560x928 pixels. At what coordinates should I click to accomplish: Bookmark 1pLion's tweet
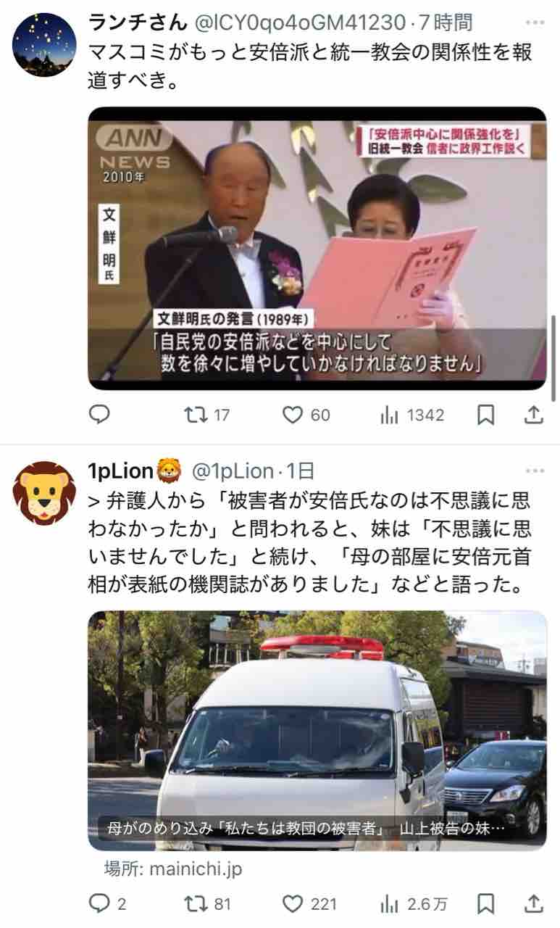pos(487,903)
